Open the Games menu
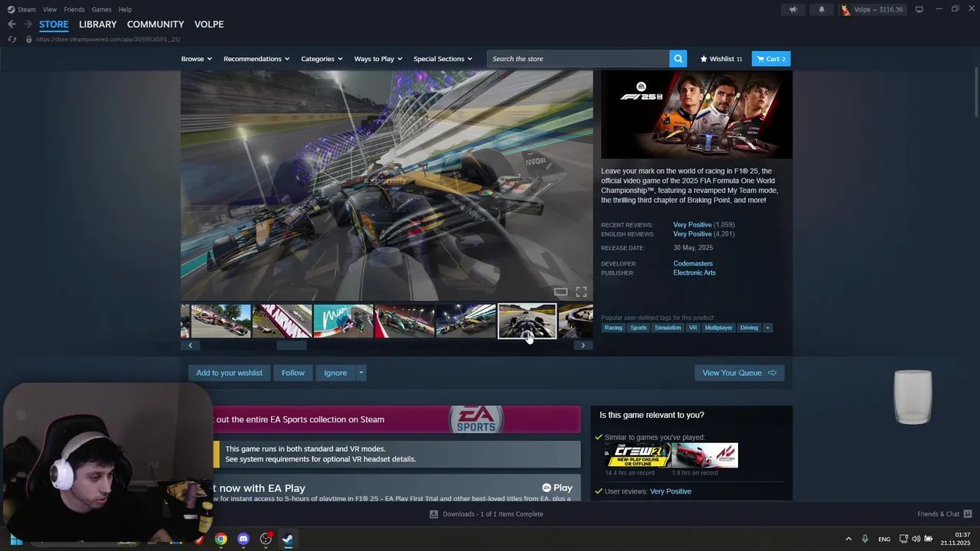This screenshot has width=980, height=551. (101, 9)
